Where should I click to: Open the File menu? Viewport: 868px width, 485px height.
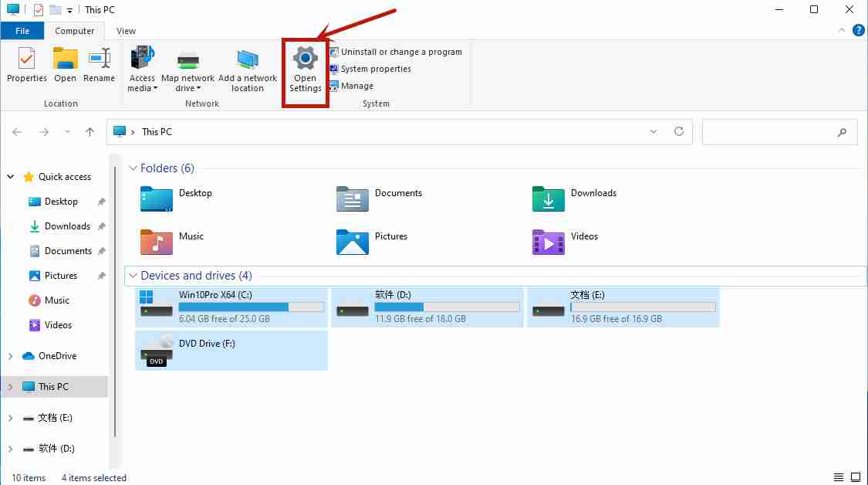[22, 31]
